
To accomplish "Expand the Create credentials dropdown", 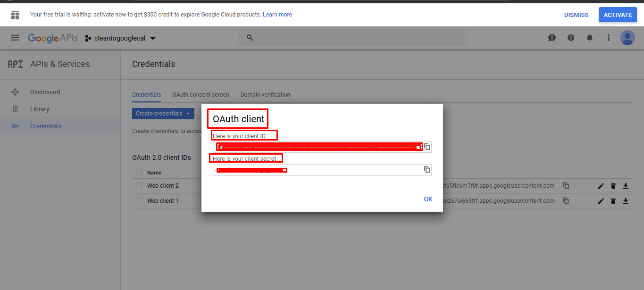I will click(x=163, y=114).
